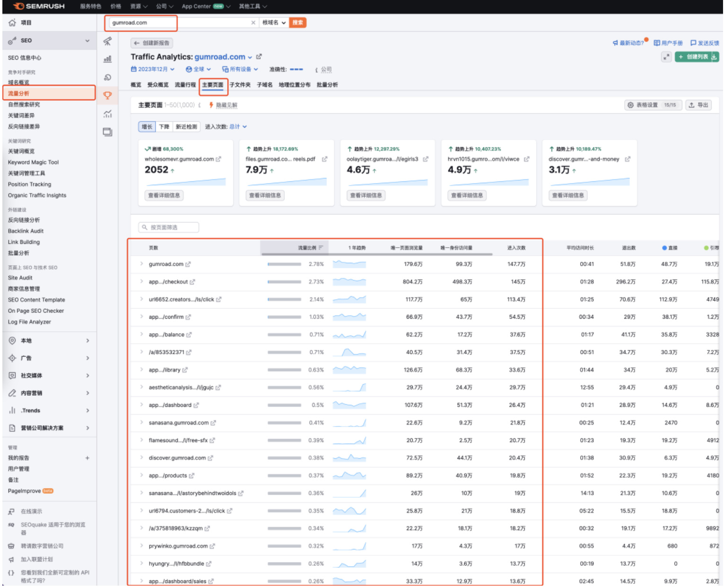The image size is (724, 588).
Task: Open the 所有设备 device dropdown
Action: pyautogui.click(x=240, y=70)
